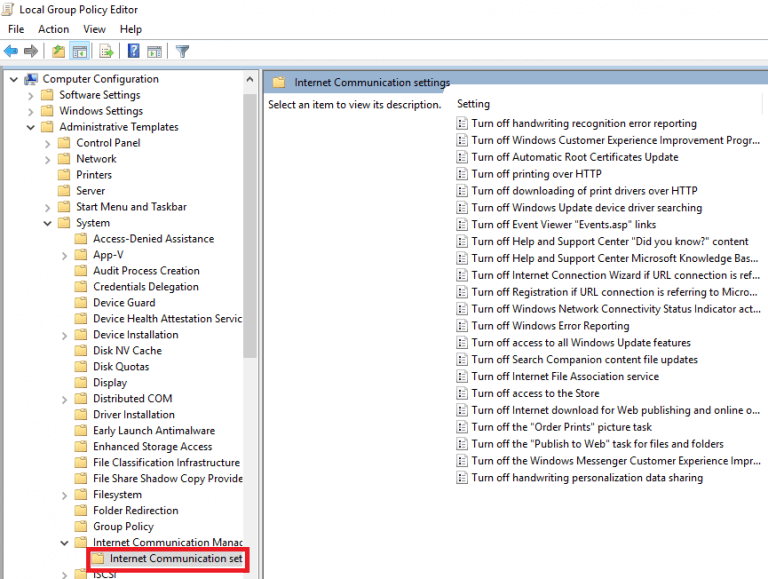Expand the Filesystem node
The image size is (768, 579).
[x=64, y=496]
